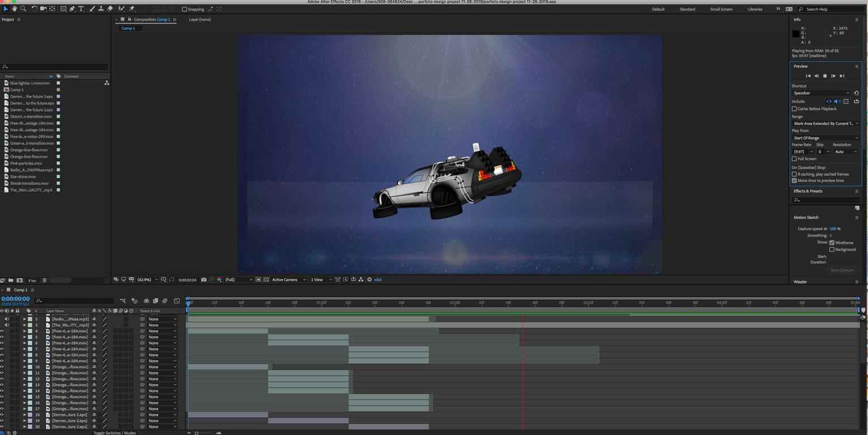This screenshot has width=868, height=435.
Task: Switch to the Standard workspace
Action: [687, 9]
